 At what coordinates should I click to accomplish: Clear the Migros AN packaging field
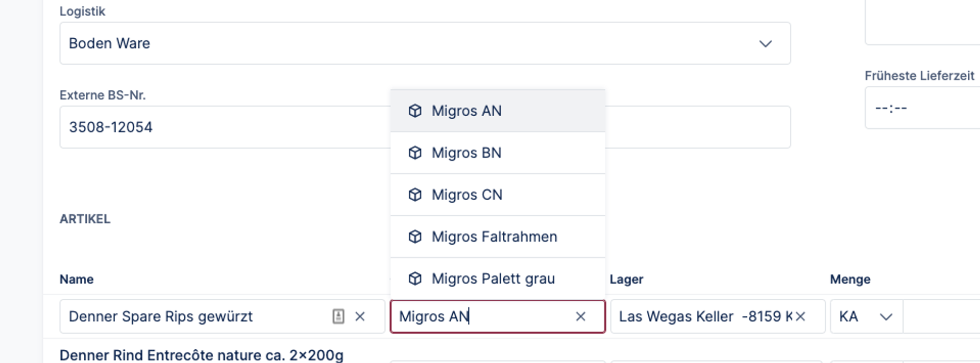pyautogui.click(x=581, y=316)
